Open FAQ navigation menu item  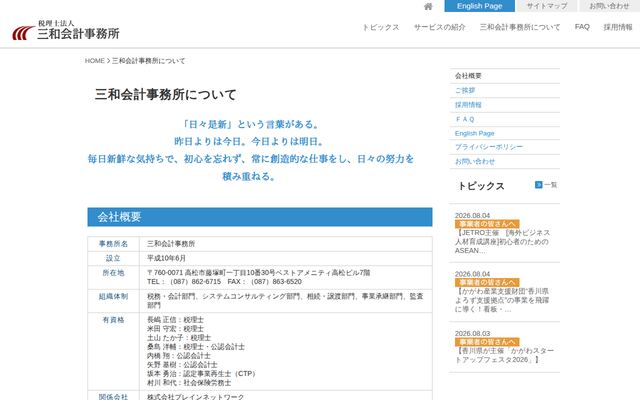582,27
